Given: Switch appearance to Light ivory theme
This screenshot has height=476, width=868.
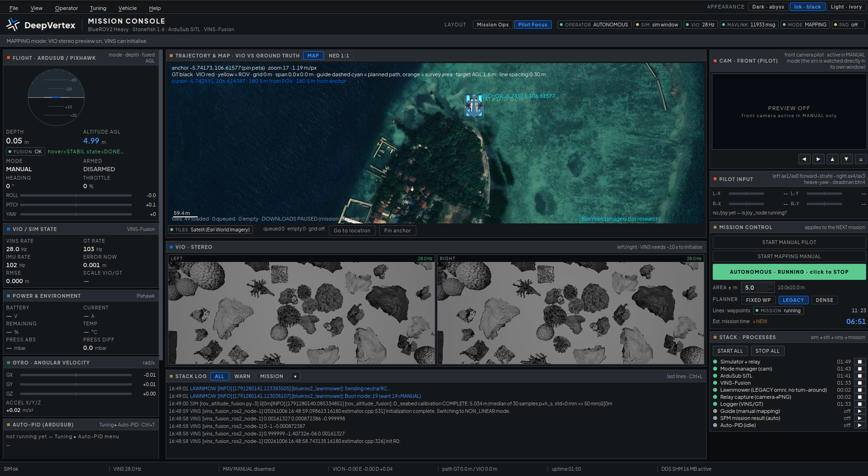Looking at the screenshot, I should coord(846,7).
